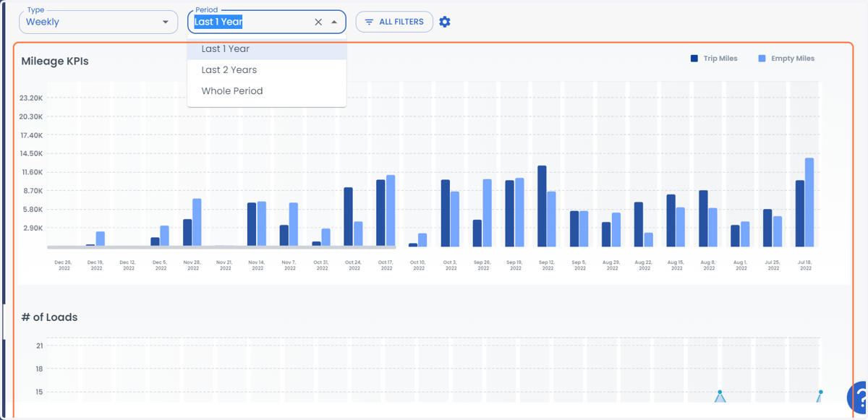
Task: Click the 21 label on Loads chart
Action: (40, 346)
